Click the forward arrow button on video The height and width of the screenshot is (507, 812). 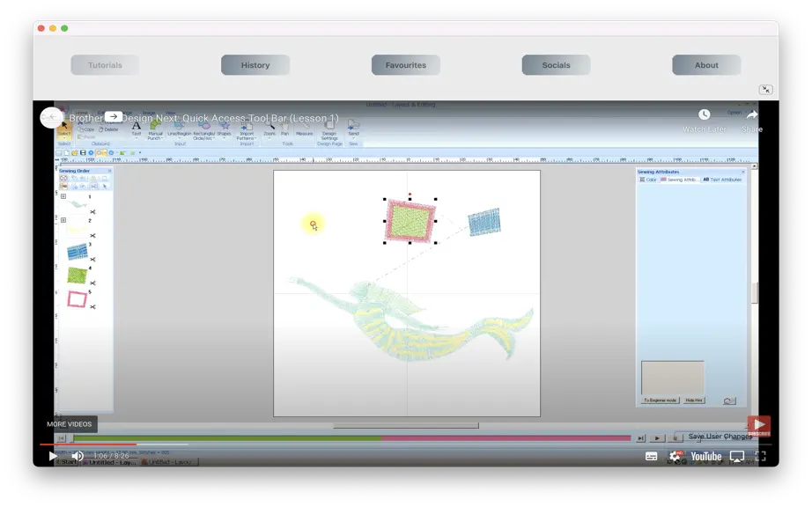[x=114, y=116]
